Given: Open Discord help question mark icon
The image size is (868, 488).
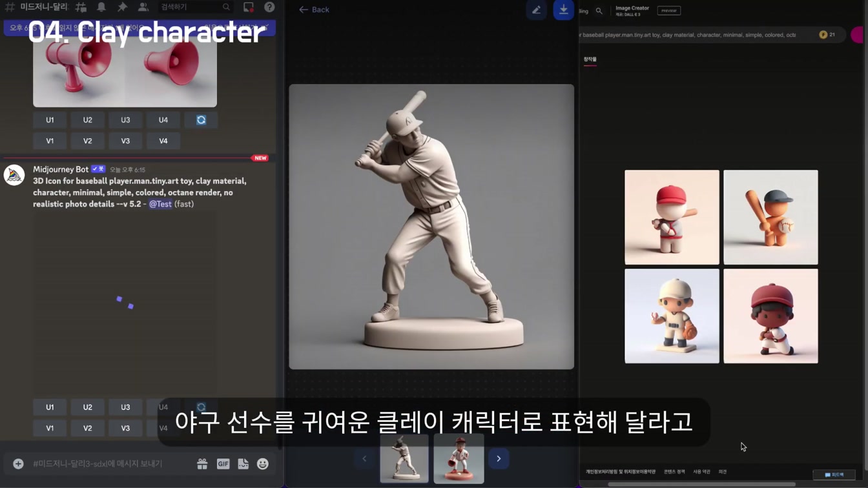Looking at the screenshot, I should [269, 7].
